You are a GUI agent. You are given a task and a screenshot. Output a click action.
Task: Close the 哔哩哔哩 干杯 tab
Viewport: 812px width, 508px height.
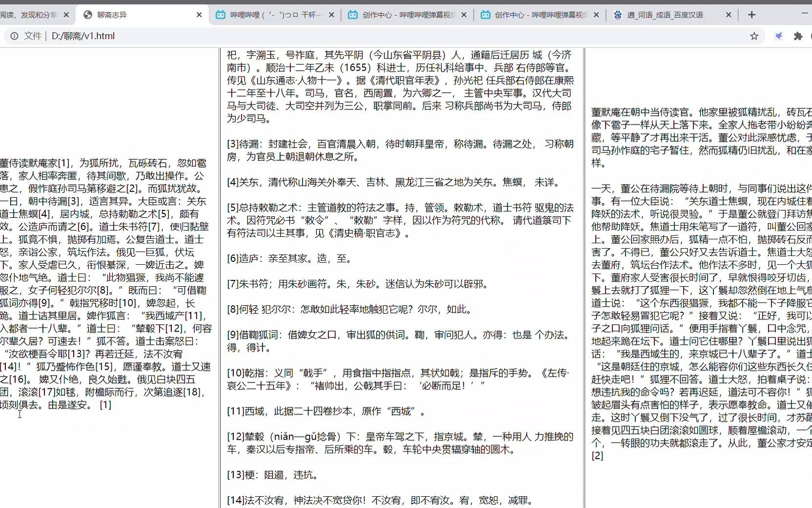(x=332, y=15)
